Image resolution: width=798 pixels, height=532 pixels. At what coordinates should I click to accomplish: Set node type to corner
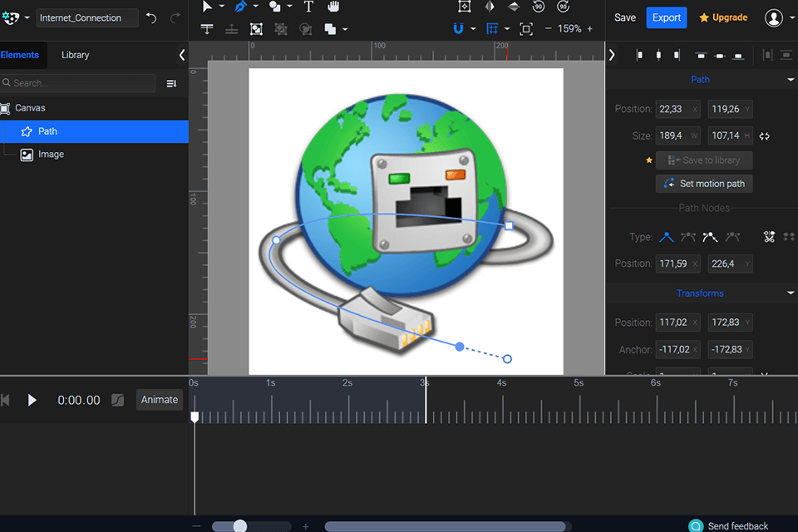click(666, 237)
